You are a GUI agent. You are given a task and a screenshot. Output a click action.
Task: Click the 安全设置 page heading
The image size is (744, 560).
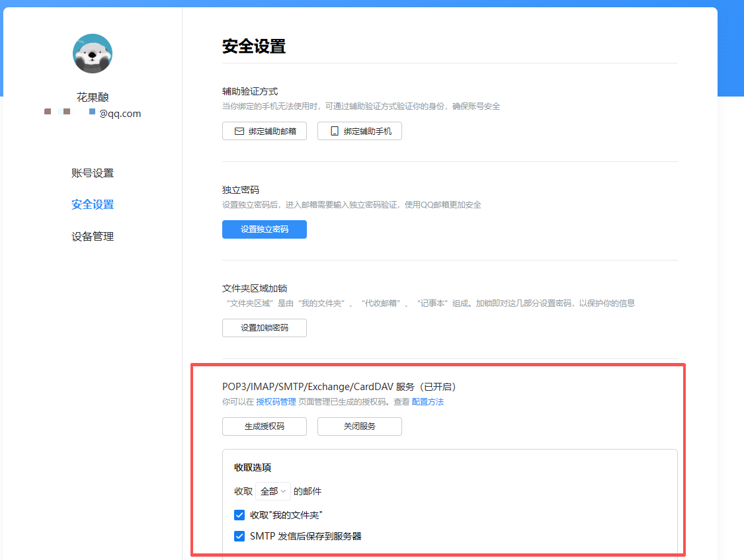[x=254, y=46]
